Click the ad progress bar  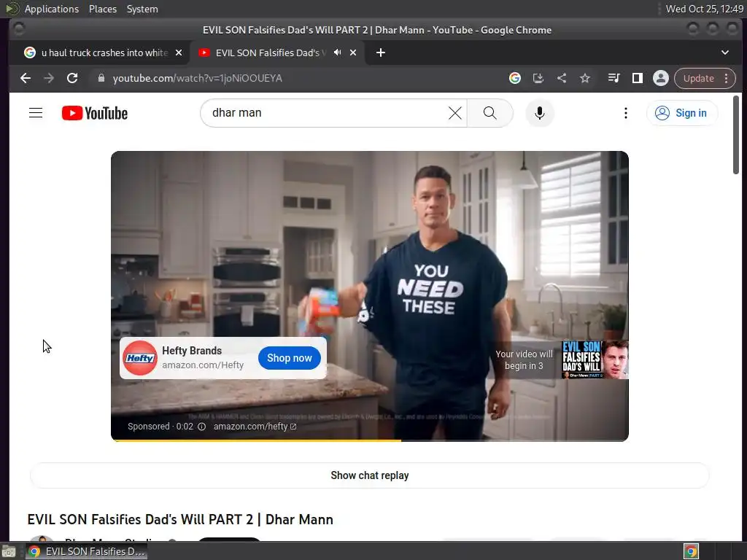(x=370, y=440)
